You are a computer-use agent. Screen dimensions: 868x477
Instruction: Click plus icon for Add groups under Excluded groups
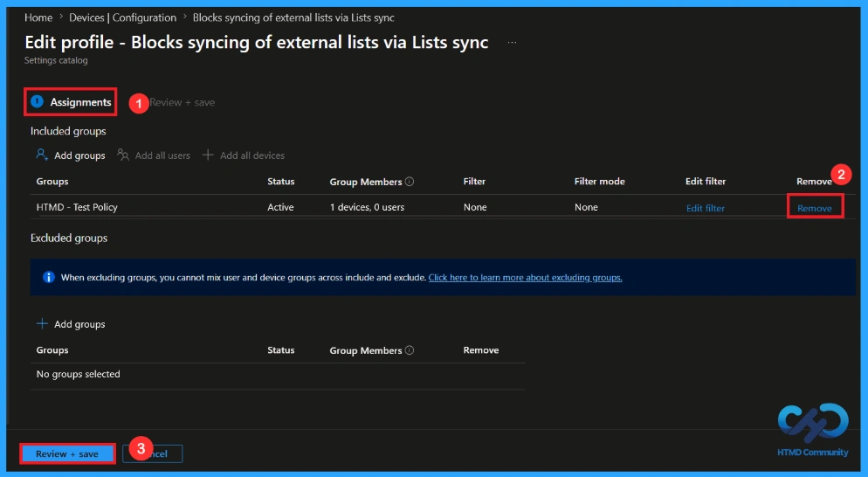coord(42,323)
